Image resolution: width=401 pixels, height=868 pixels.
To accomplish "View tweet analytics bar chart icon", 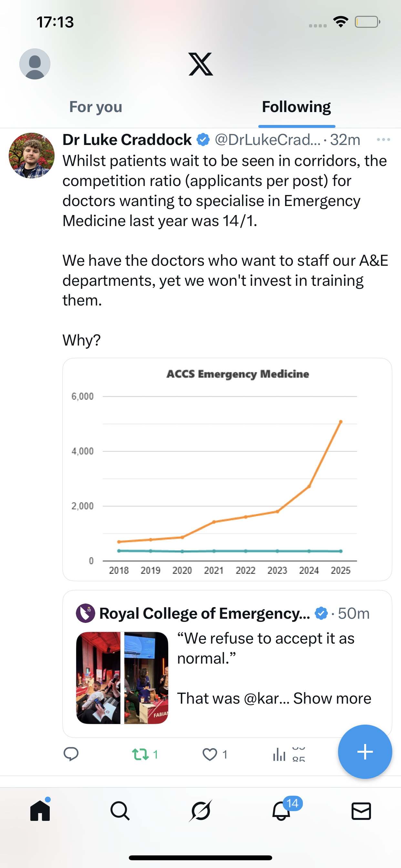I will point(279,754).
